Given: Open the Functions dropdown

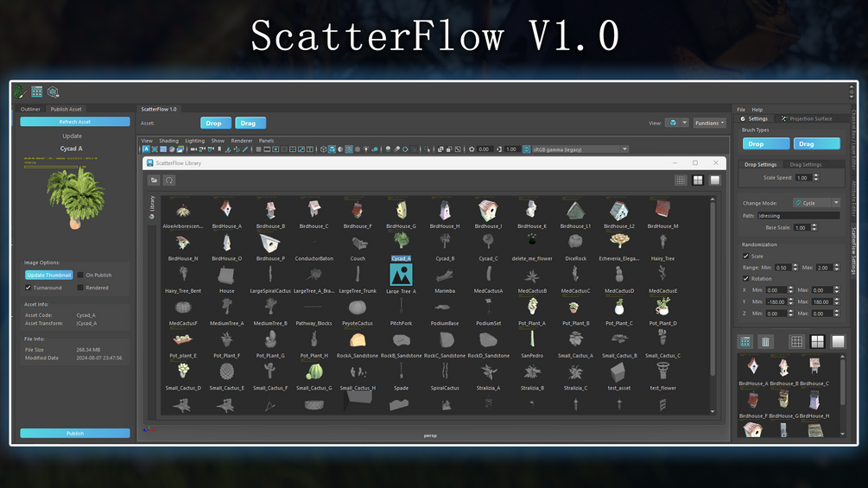Looking at the screenshot, I should [x=709, y=123].
